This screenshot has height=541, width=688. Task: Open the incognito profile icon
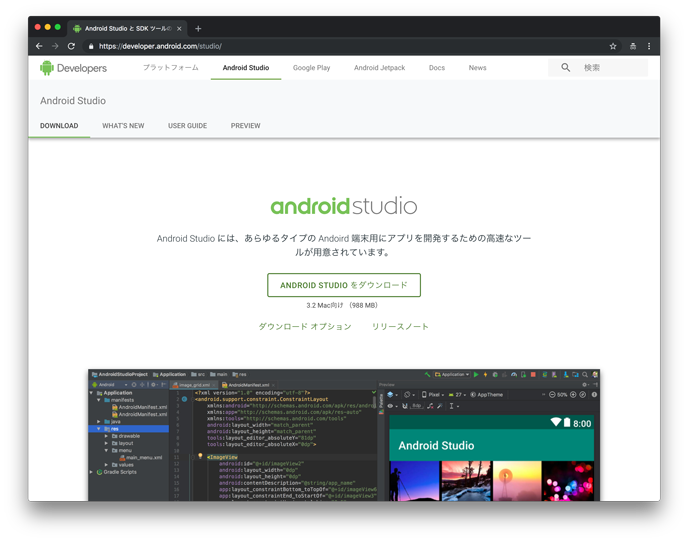[x=633, y=46]
